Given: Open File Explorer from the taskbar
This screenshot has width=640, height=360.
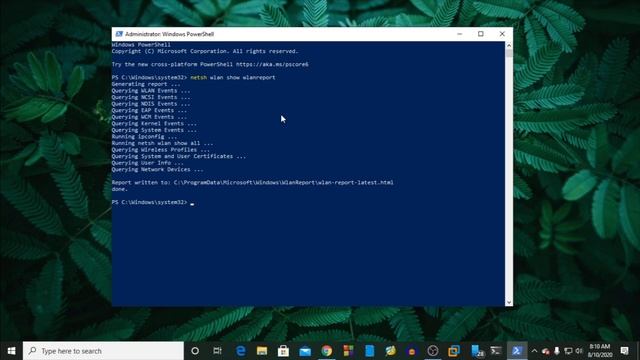Looking at the screenshot, I should click(x=262, y=351).
